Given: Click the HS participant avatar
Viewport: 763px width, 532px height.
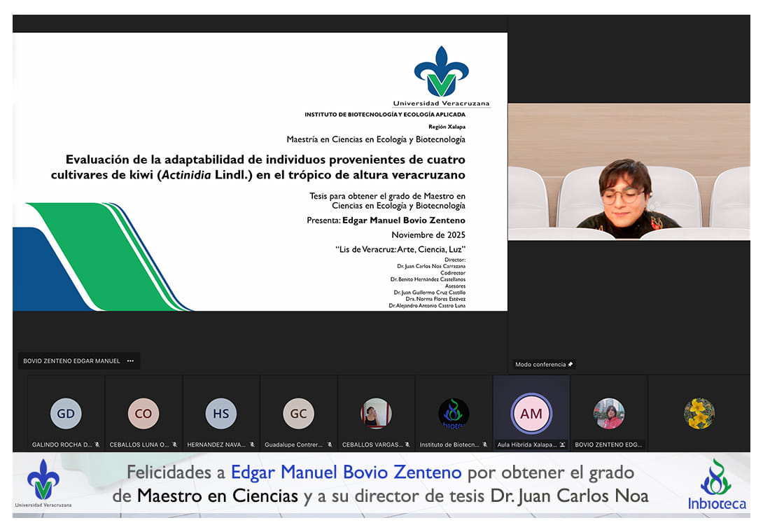Looking at the screenshot, I should tap(221, 414).
